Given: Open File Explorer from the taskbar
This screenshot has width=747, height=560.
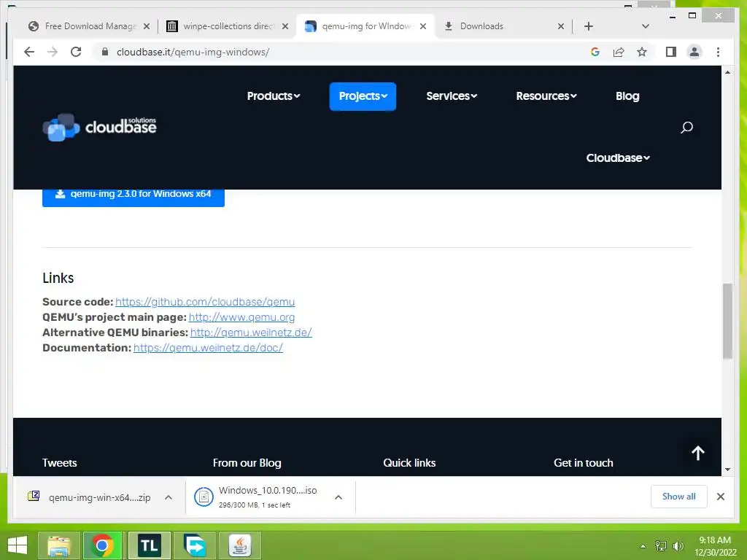Looking at the screenshot, I should coord(58,545).
